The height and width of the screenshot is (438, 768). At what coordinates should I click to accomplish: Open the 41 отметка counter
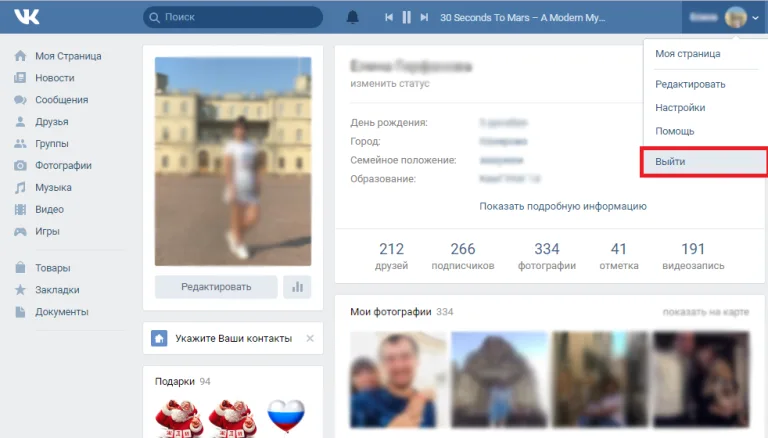point(619,256)
